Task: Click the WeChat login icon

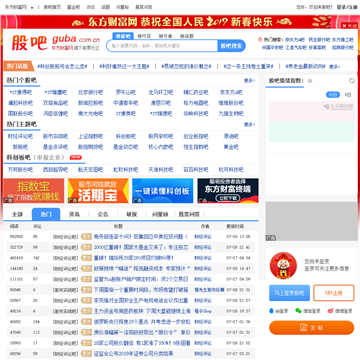Action: 298,311
